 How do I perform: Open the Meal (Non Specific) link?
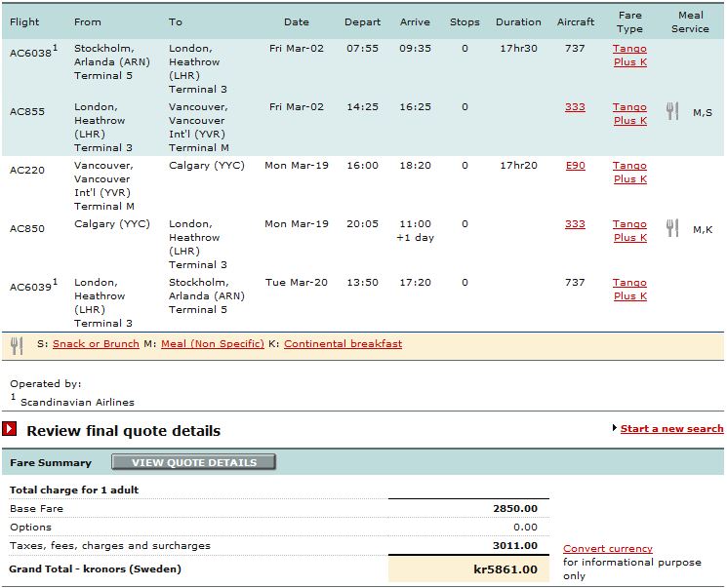(213, 344)
